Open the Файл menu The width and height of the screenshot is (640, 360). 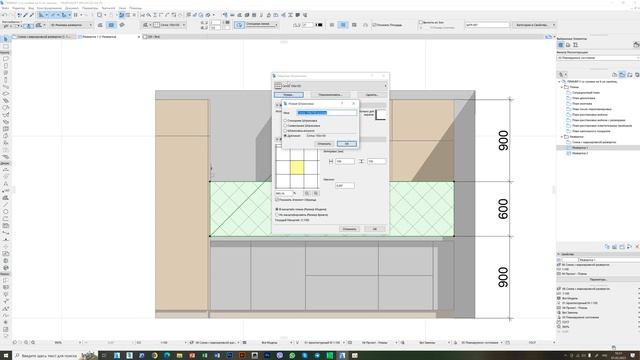5,8
